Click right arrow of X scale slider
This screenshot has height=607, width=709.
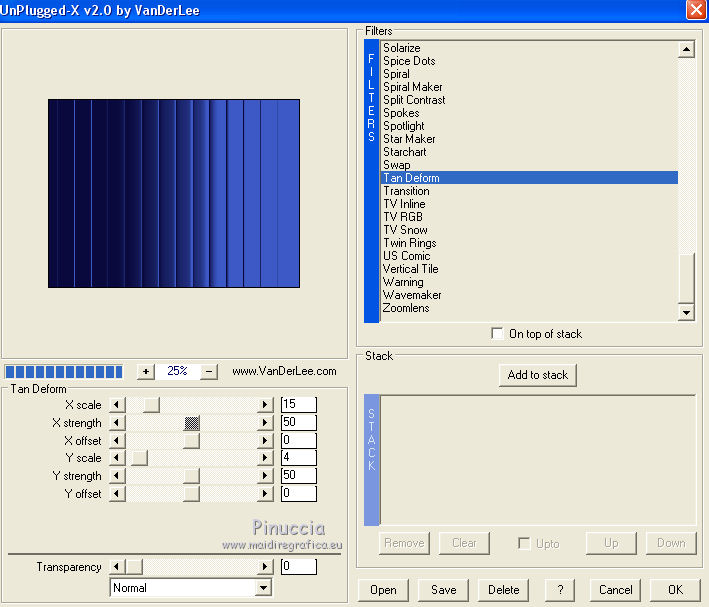tap(265, 405)
